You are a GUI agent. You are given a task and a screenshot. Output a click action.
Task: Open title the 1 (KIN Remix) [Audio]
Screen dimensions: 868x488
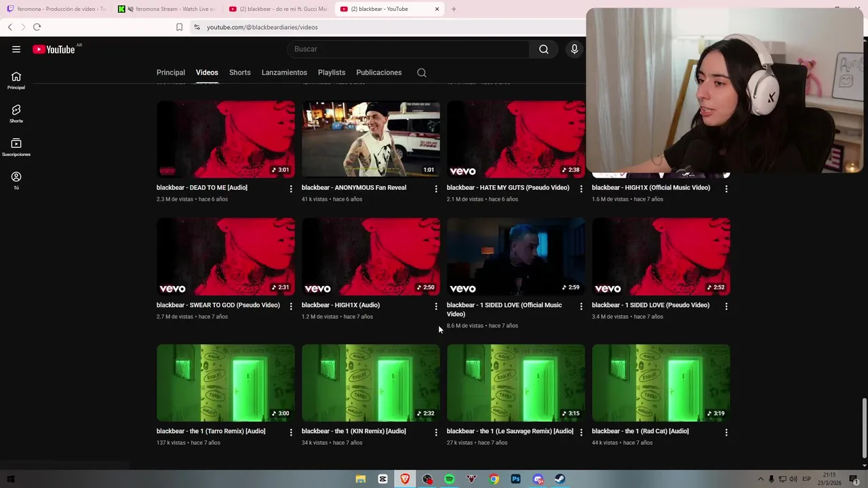pos(354,431)
